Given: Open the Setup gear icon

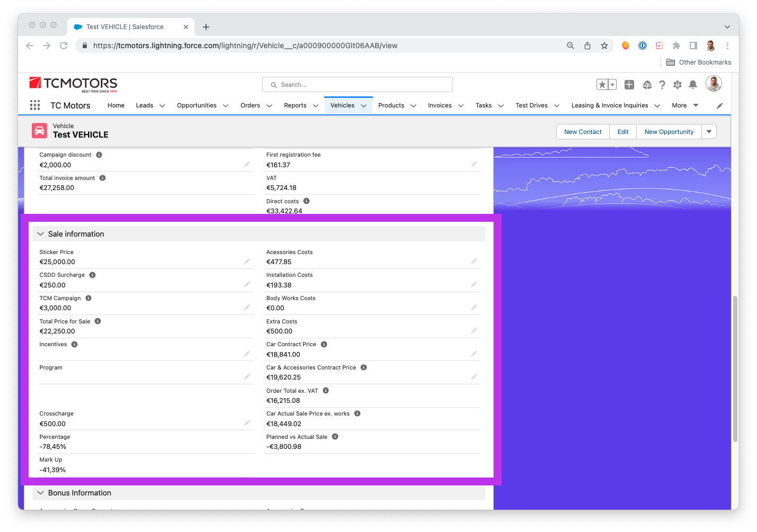Looking at the screenshot, I should coord(678,85).
